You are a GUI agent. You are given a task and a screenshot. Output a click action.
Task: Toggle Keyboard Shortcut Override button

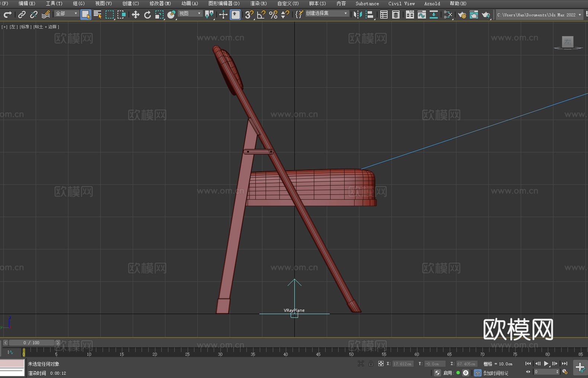pyautogui.click(x=235, y=14)
